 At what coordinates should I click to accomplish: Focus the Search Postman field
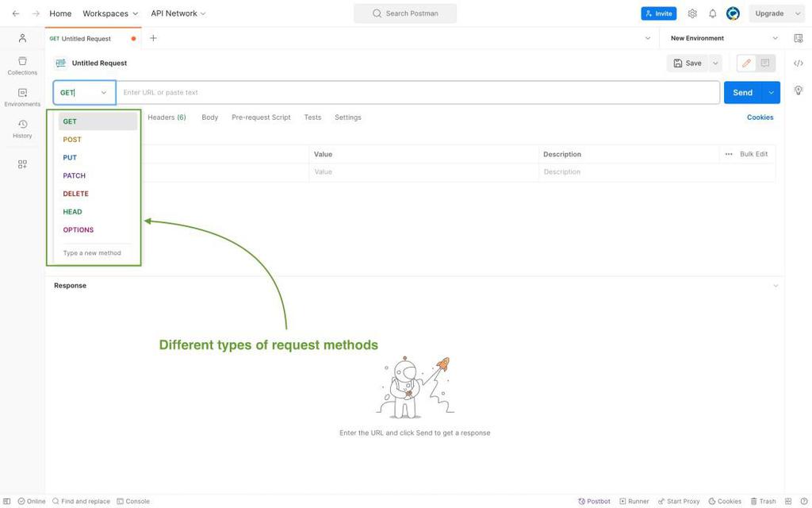pyautogui.click(x=405, y=13)
